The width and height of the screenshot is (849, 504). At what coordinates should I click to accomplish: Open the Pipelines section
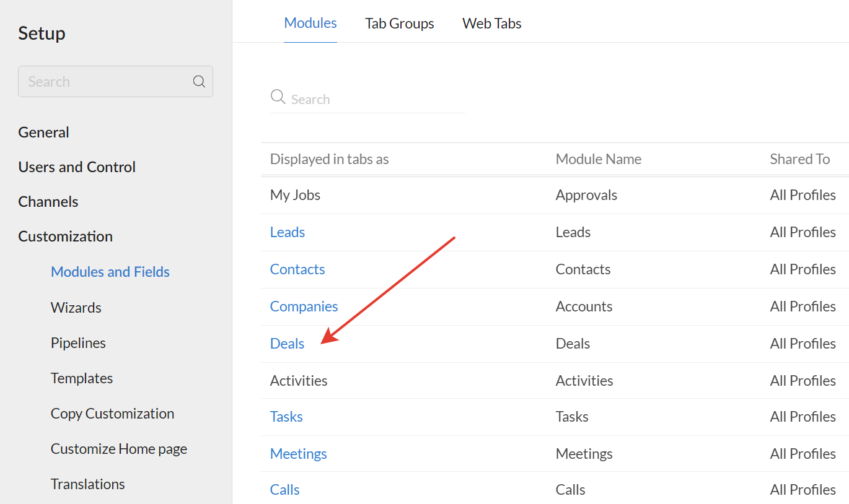[78, 342]
